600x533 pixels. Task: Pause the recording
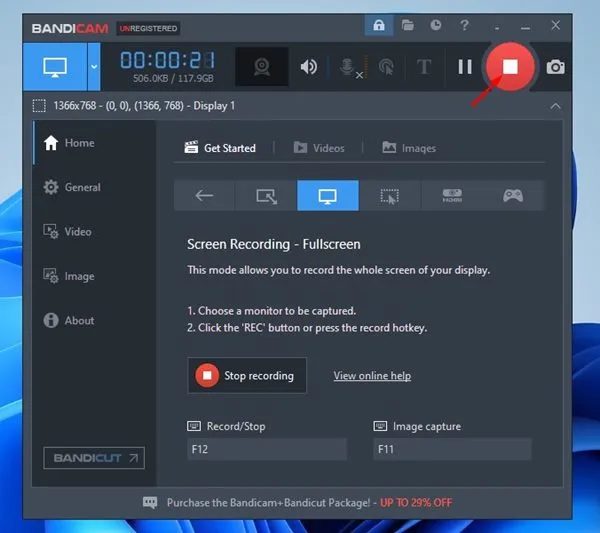465,67
